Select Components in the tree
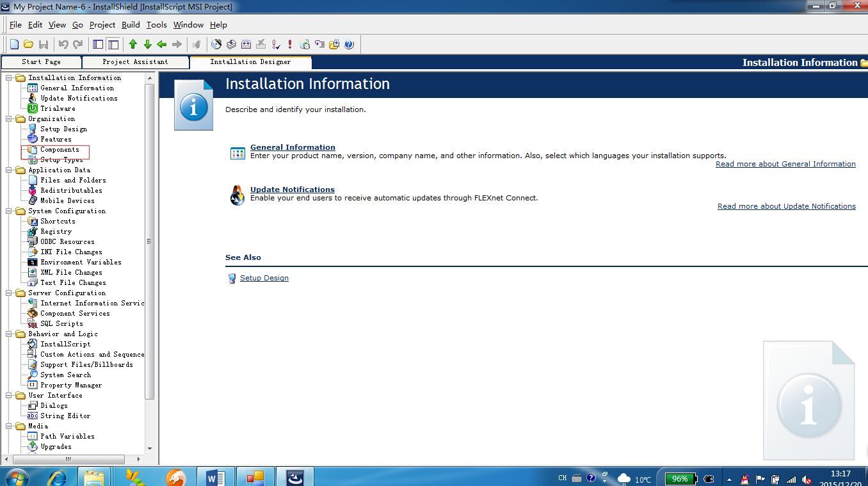Viewport: 868px width, 486px height. [60, 150]
